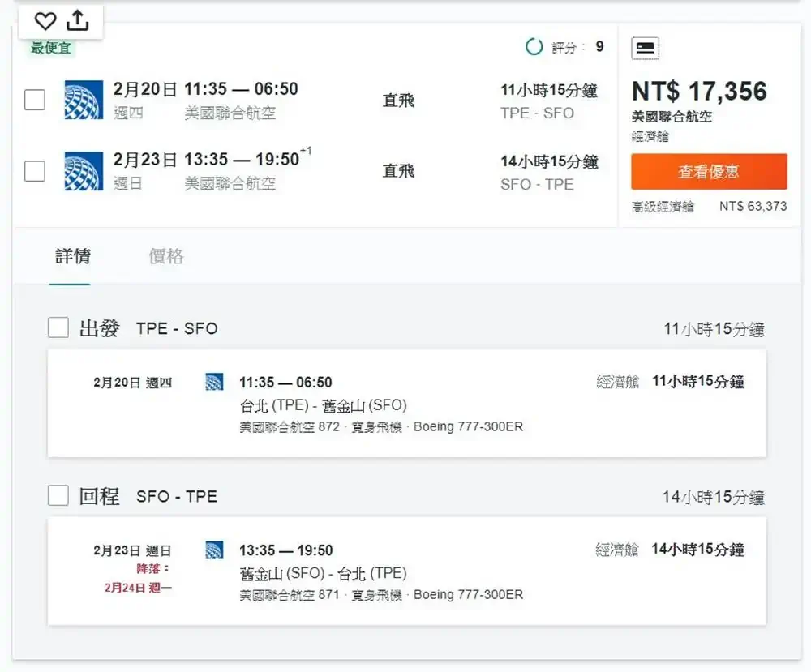The image size is (811, 672).
Task: Click small United logo beside flight 871
Action: 214,550
